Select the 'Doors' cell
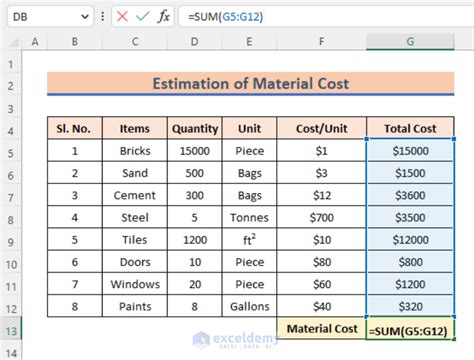Viewport: 474px width, 360px height. 135,262
